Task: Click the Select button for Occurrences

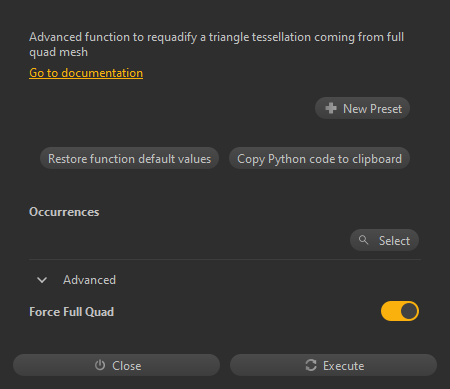Action: (384, 240)
